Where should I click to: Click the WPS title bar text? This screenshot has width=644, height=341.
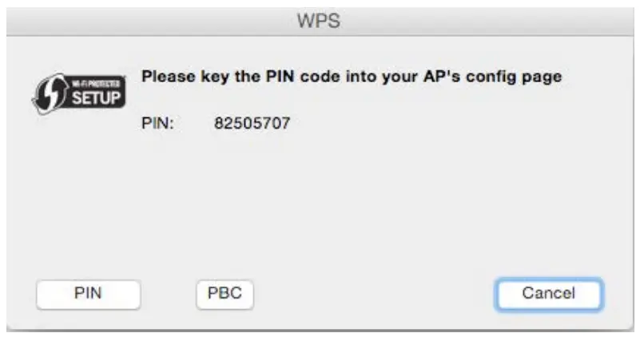click(319, 22)
